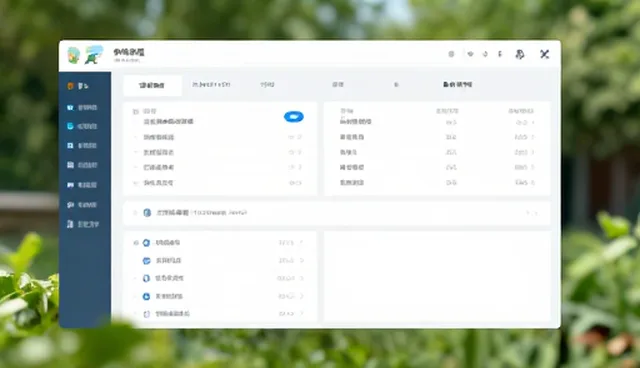Open the second sidebar item
Screen dimensions: 640x368
pos(82,108)
